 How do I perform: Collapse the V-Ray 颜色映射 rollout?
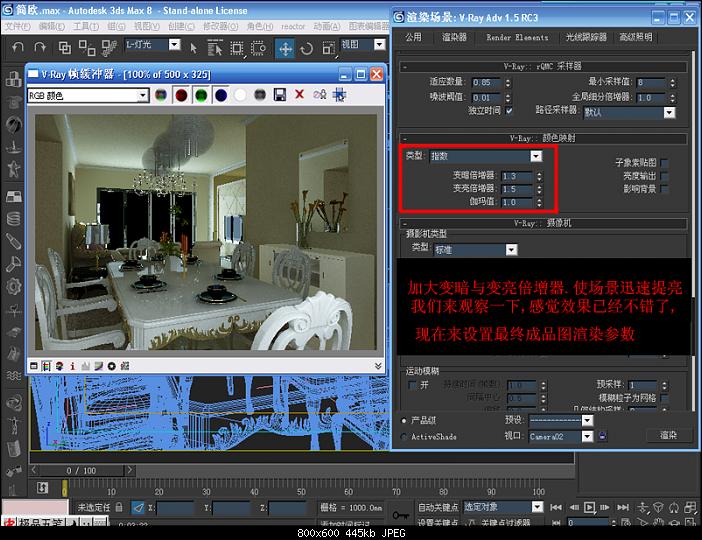click(x=544, y=138)
